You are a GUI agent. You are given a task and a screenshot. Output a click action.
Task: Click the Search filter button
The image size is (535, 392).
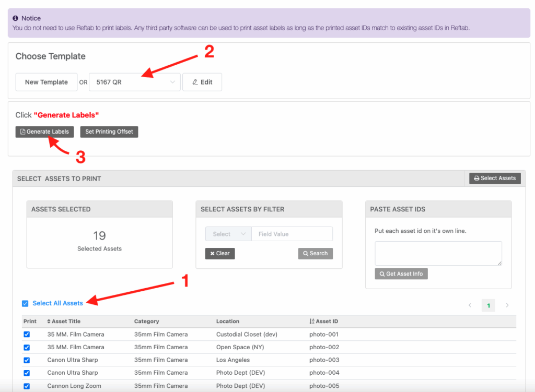point(315,253)
